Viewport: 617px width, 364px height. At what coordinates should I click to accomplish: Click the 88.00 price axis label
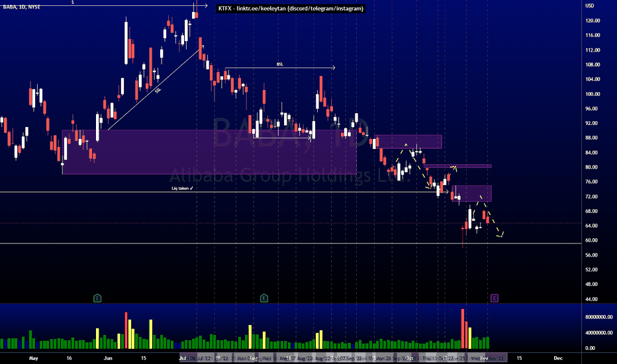(x=591, y=138)
